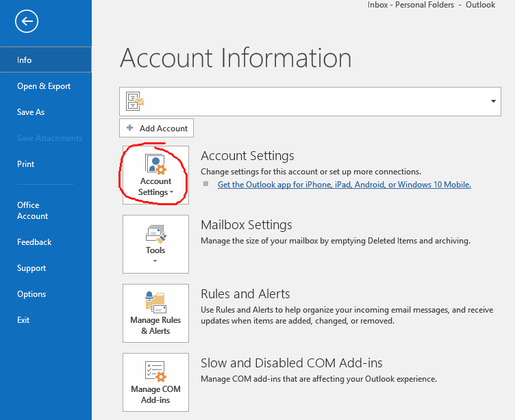Click Slow and Disabled COM Add-ins heading
The image size is (515, 420).
coord(292,363)
